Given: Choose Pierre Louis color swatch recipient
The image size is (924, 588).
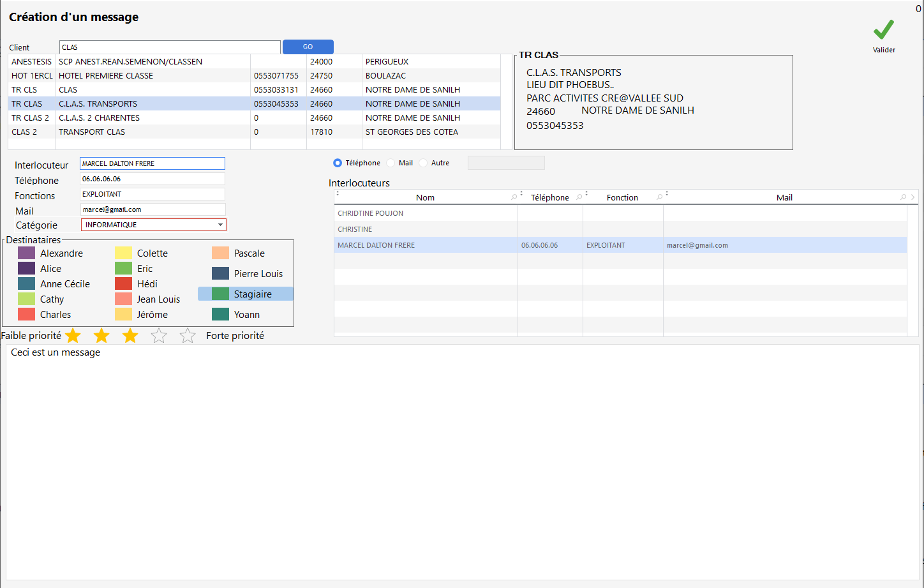Looking at the screenshot, I should click(221, 274).
